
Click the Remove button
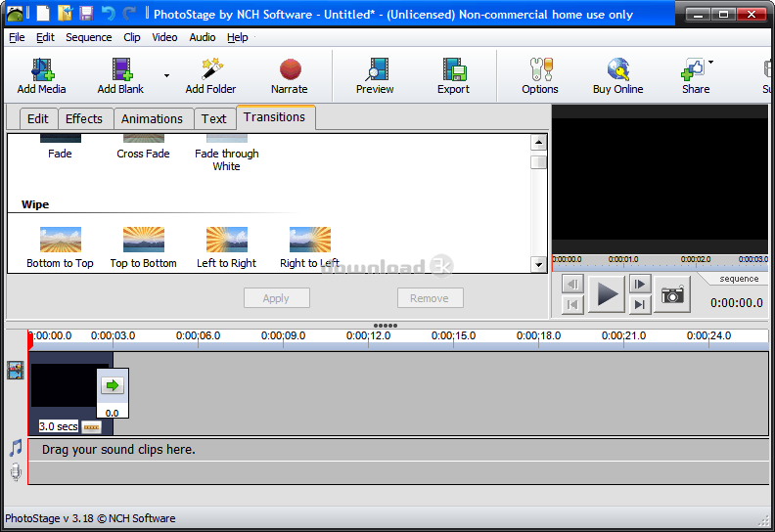[430, 298]
